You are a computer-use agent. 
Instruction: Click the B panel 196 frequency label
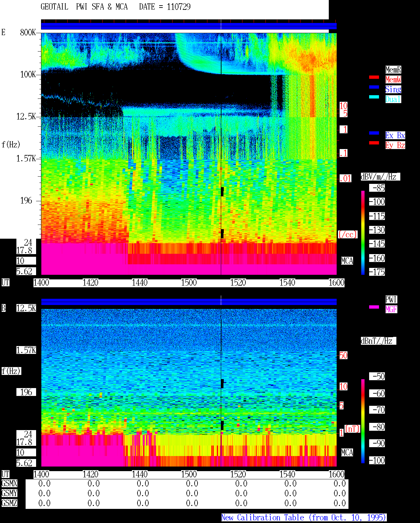26,392
